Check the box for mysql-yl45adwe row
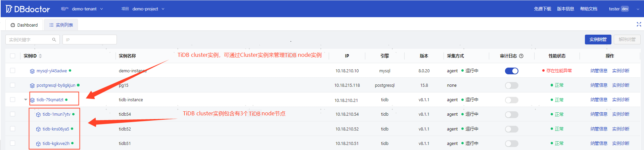 coord(13,71)
